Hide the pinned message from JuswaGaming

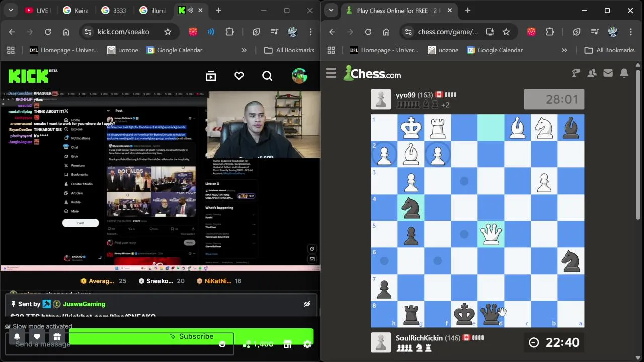pyautogui.click(x=307, y=304)
